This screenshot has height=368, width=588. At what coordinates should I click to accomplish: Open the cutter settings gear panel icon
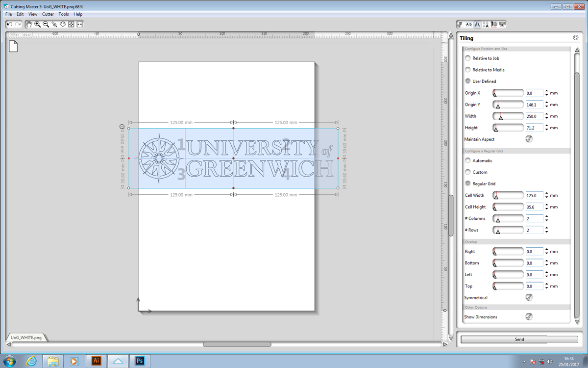[x=494, y=24]
